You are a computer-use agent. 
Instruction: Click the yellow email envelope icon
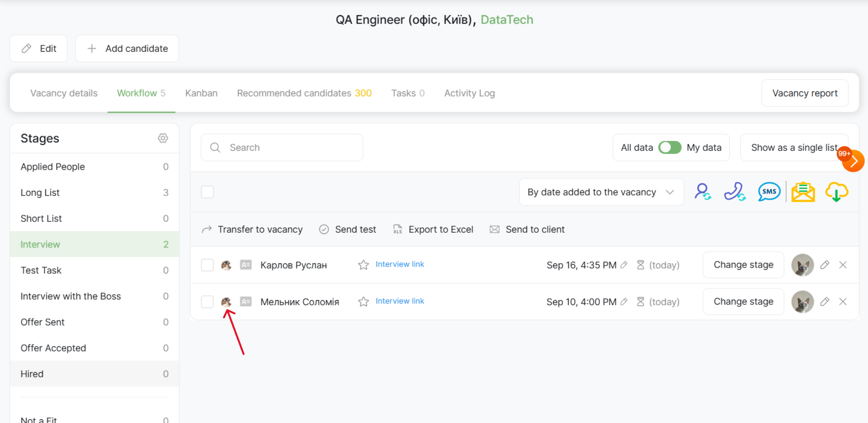tap(803, 192)
